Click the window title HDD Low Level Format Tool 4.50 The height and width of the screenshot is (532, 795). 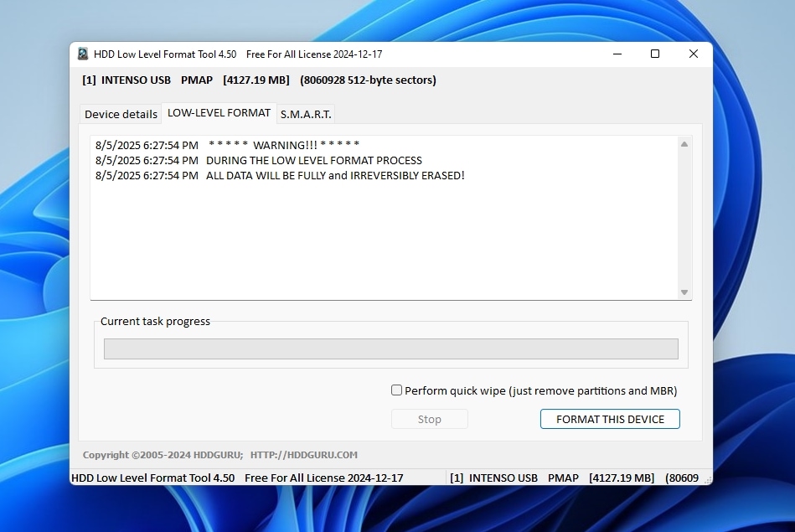tap(165, 54)
